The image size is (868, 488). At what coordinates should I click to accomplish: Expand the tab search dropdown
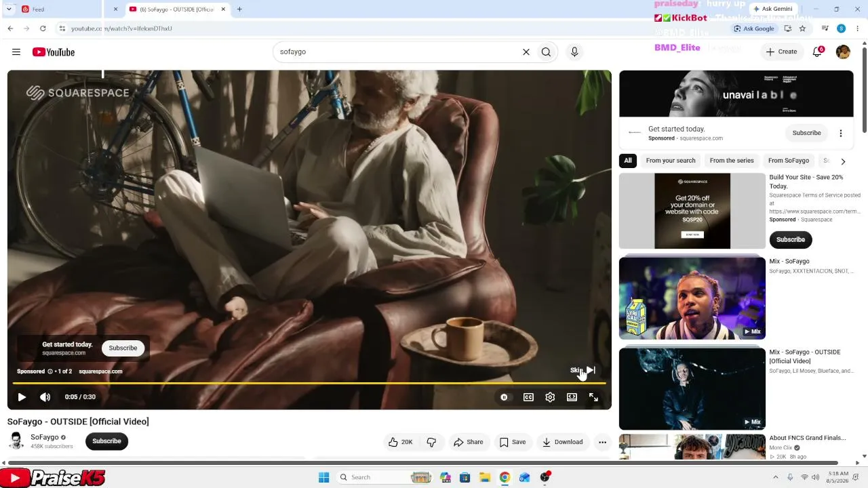click(9, 9)
